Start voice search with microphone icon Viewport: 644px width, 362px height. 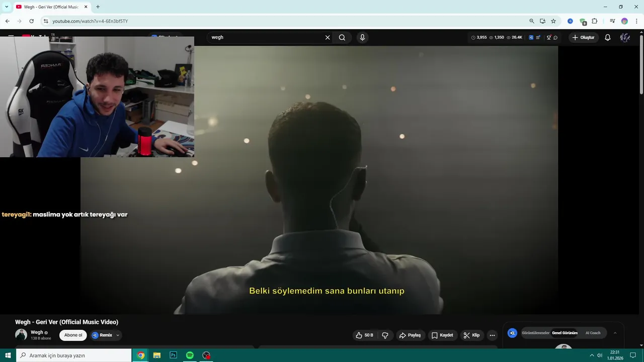pyautogui.click(x=362, y=37)
